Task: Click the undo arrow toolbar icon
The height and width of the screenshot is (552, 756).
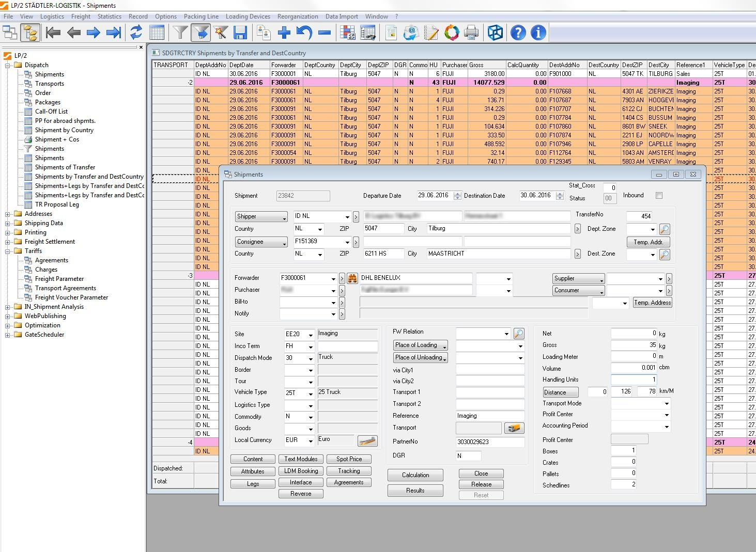Action: pyautogui.click(x=304, y=33)
